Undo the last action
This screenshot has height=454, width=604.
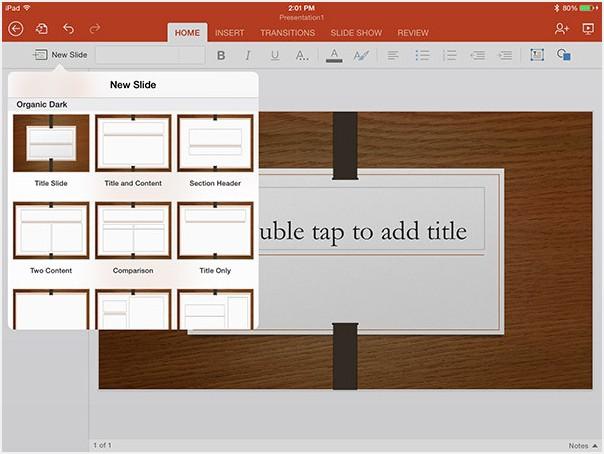(69, 30)
